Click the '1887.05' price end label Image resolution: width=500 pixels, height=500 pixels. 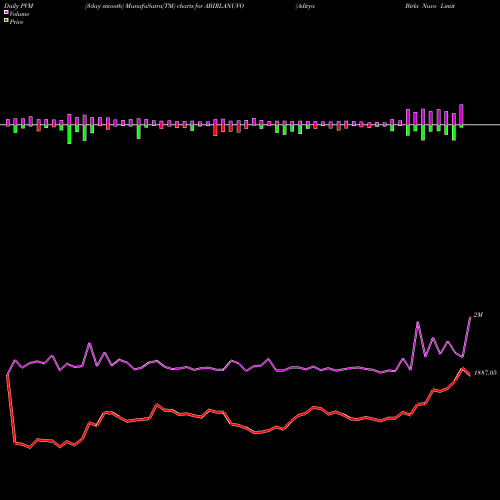click(x=485, y=373)
